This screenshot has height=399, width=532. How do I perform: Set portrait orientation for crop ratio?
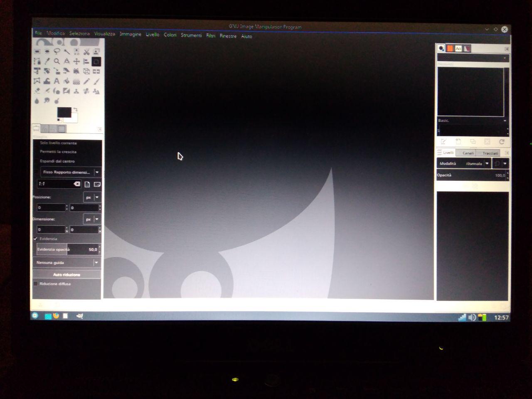[x=87, y=184]
